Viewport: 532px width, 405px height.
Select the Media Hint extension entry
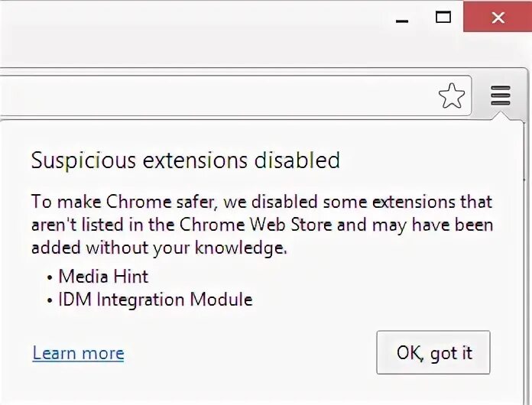click(x=103, y=276)
